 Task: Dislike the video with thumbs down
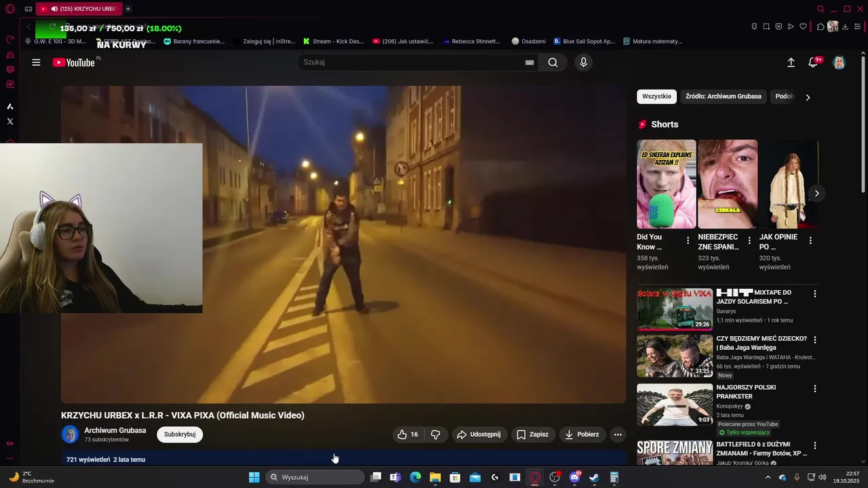point(436,434)
